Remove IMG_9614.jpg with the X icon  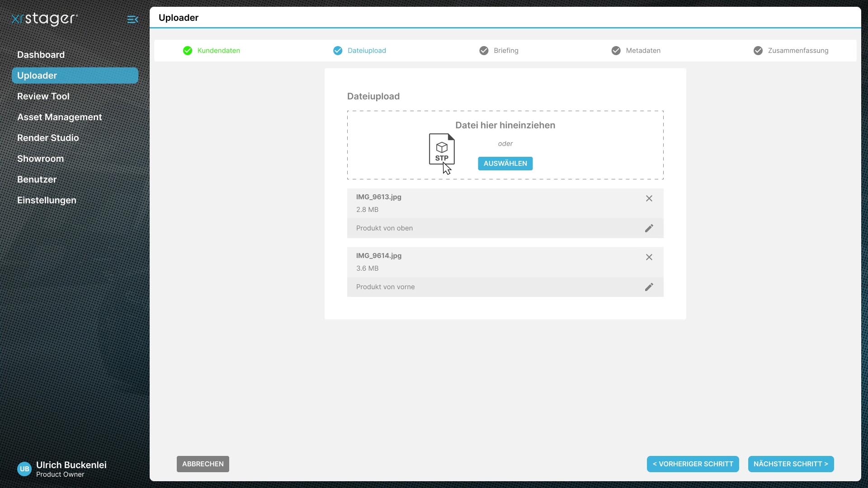[x=649, y=257]
